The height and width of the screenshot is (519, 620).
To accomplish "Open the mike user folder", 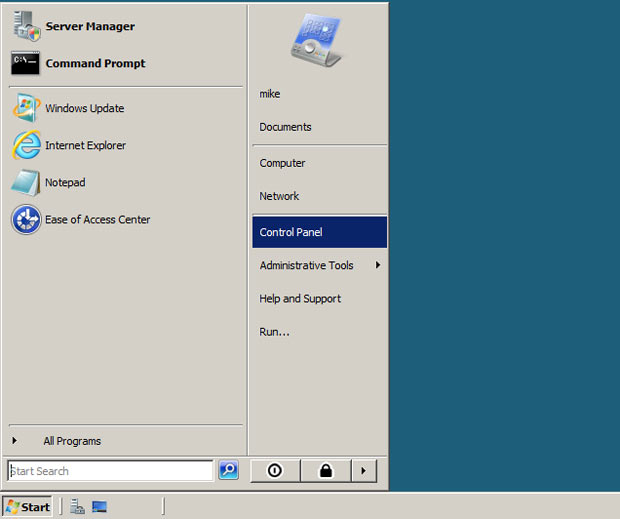I will coord(270,94).
